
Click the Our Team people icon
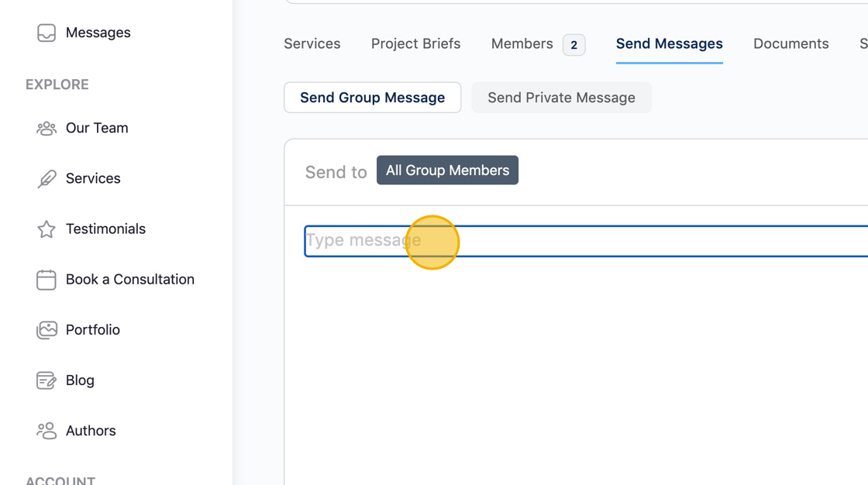(x=46, y=129)
